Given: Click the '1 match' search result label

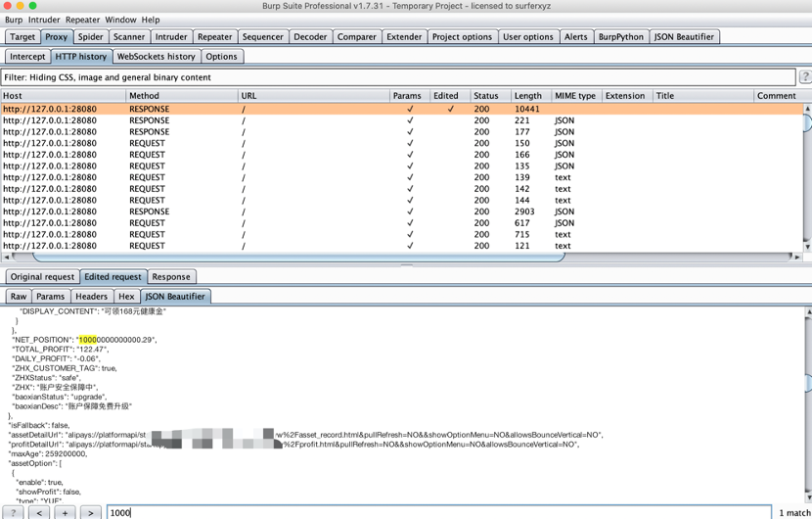Looking at the screenshot, I should [x=794, y=513].
